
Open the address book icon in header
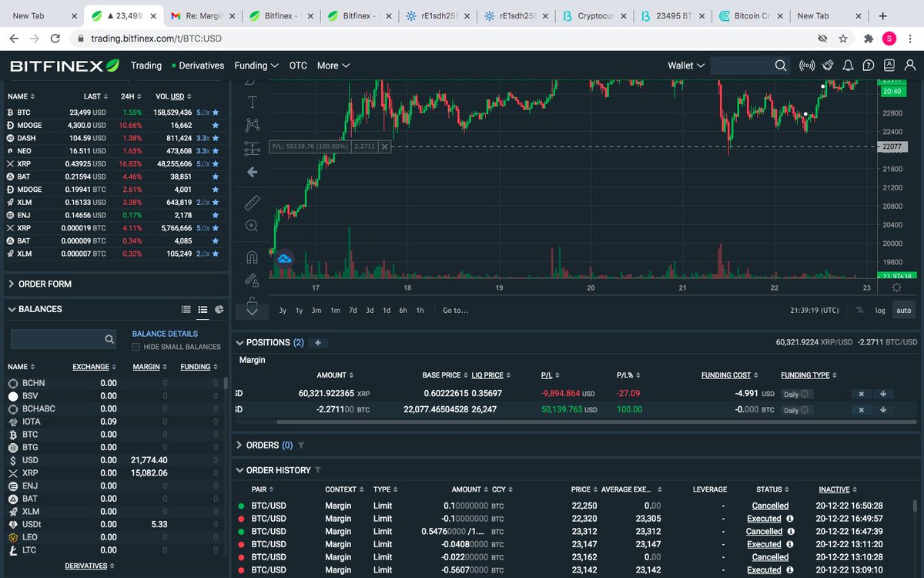889,66
